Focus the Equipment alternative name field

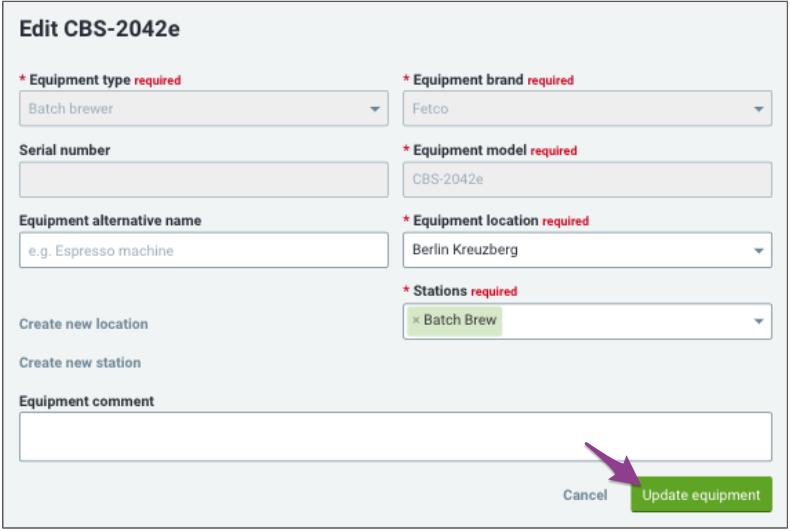(204, 250)
